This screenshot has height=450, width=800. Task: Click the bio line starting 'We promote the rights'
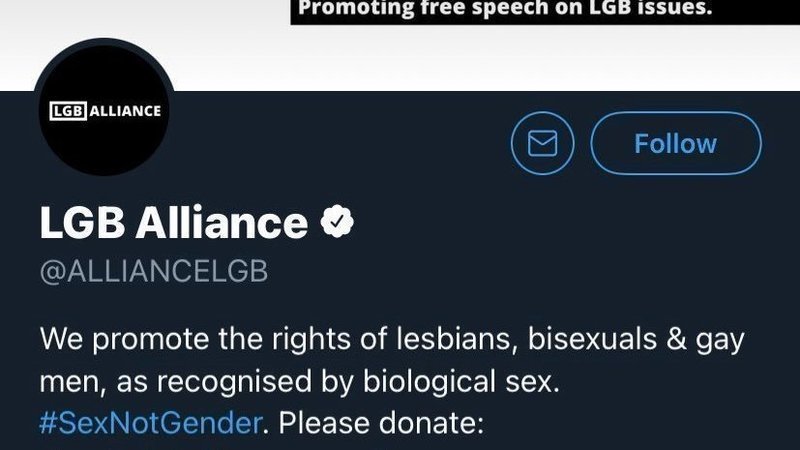pos(392,340)
